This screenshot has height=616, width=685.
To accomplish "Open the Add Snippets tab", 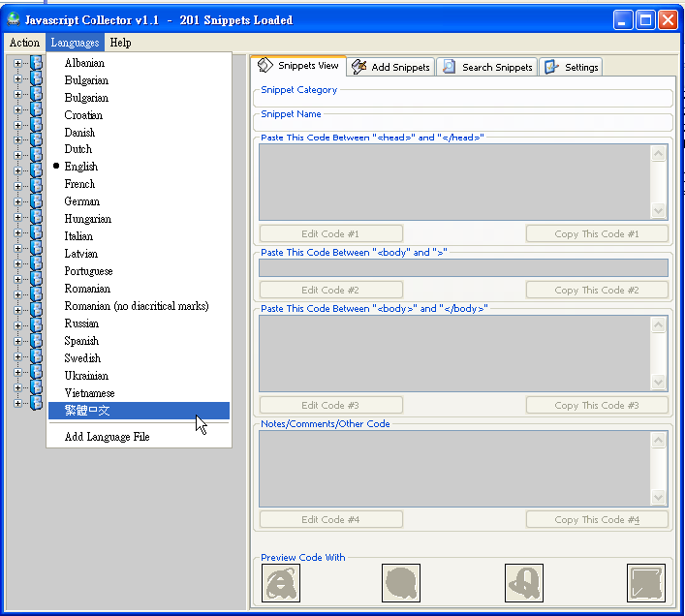I will [x=391, y=67].
